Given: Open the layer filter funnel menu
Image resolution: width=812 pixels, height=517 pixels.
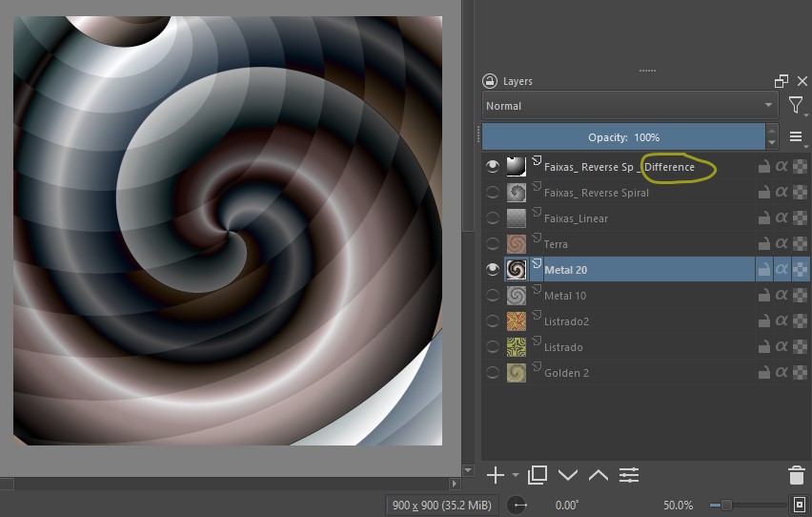Looking at the screenshot, I should 796,106.
